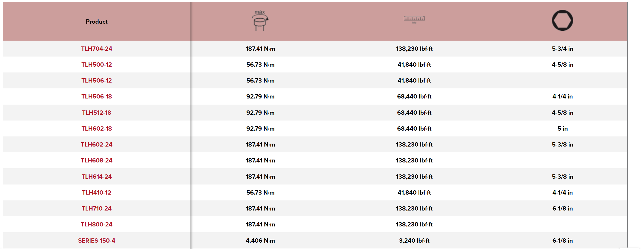
Task: Open the TLH506-12 product link
Action: pos(97,80)
